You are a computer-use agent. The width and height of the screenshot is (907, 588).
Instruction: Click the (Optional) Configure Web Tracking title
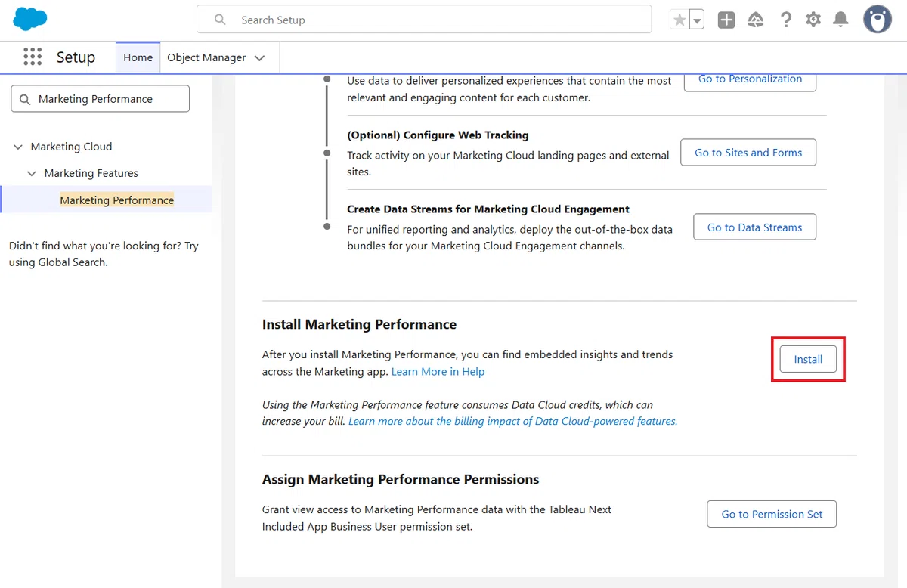438,135
